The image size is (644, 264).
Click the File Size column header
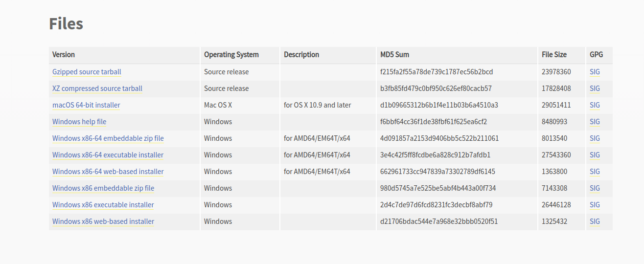click(554, 55)
